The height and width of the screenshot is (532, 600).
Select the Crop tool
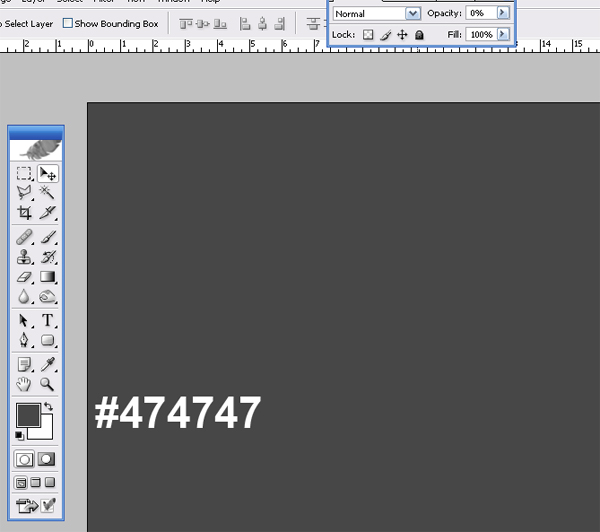point(24,212)
